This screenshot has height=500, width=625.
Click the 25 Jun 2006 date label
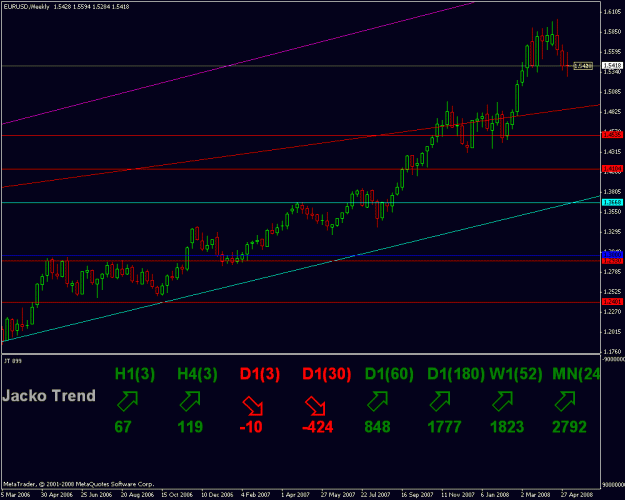(96, 495)
